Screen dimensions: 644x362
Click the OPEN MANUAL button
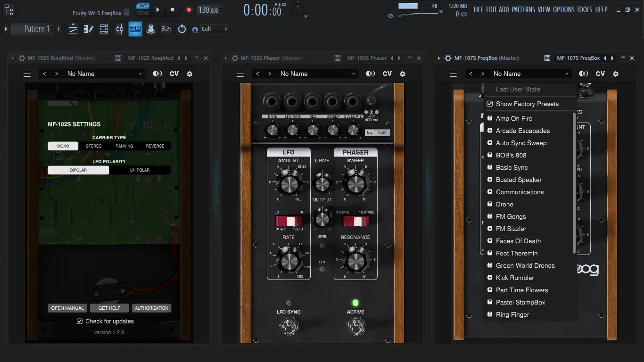point(67,308)
